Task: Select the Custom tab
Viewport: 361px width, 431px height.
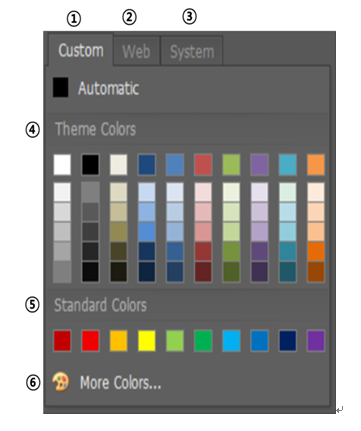Action: (x=81, y=50)
